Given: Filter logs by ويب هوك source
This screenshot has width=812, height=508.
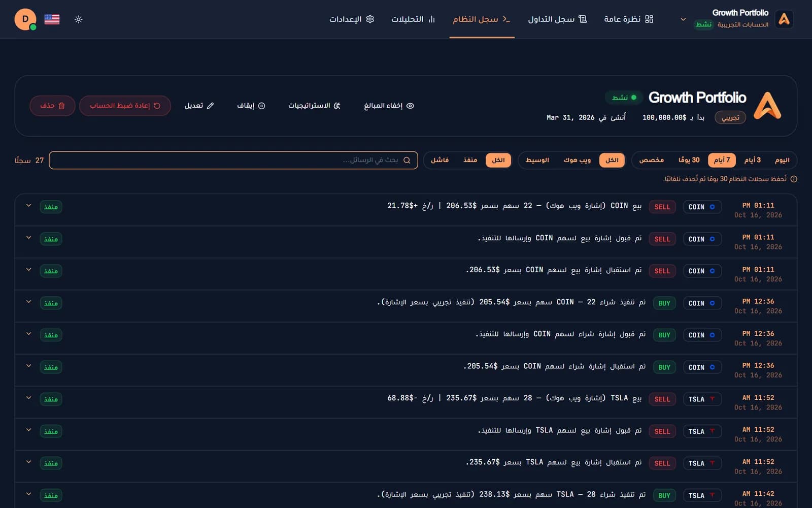Looking at the screenshot, I should [x=577, y=160].
